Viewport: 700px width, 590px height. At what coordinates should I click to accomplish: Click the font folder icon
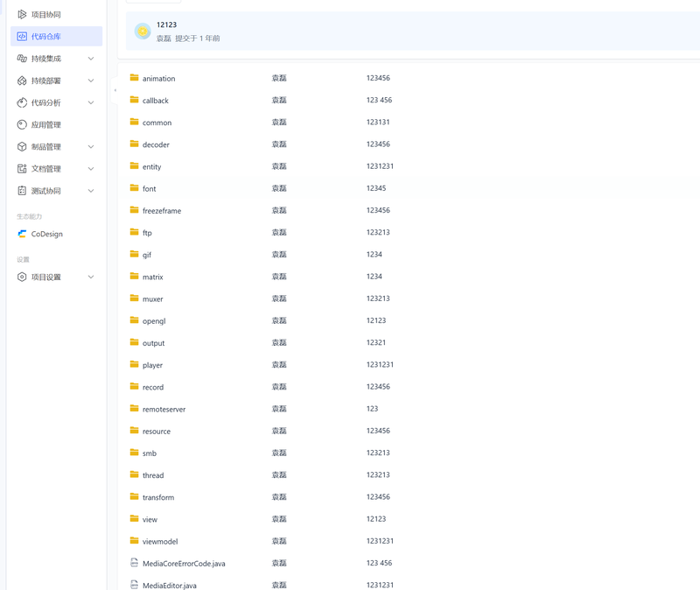tap(135, 188)
